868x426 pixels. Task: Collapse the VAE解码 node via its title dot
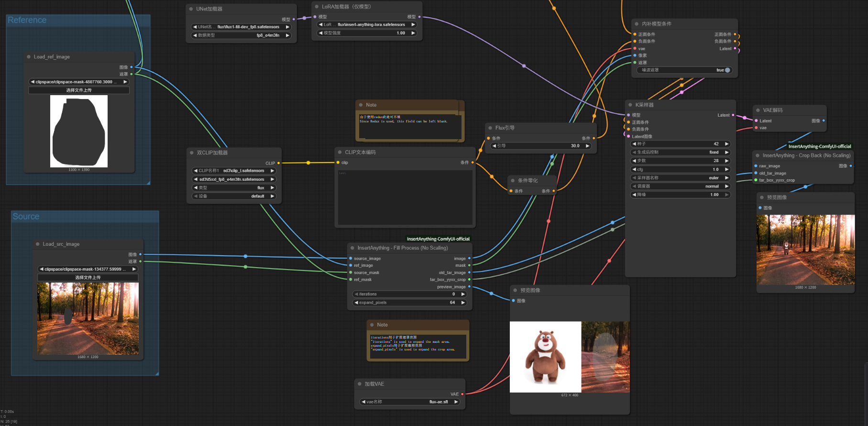pos(758,110)
